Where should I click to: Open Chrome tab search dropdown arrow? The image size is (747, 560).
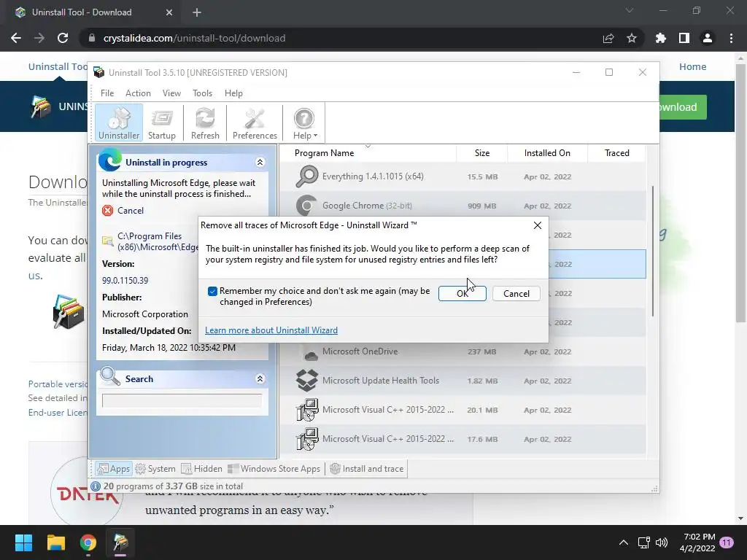coord(630,10)
